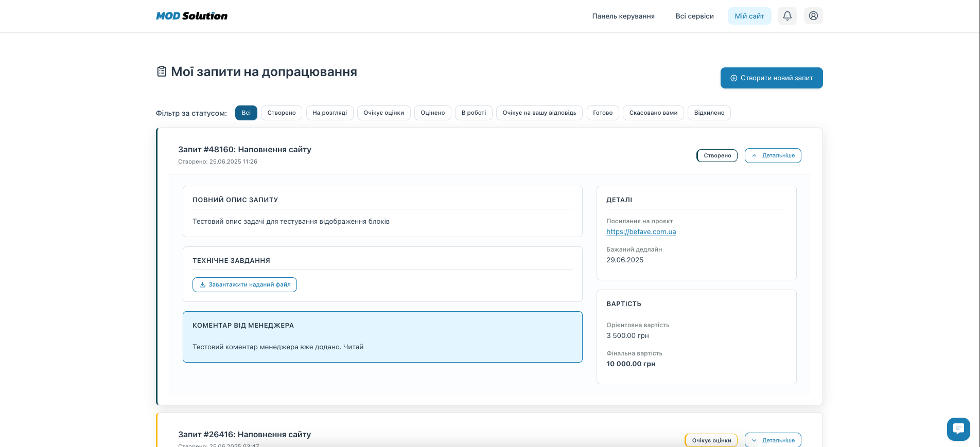The height and width of the screenshot is (447, 980).
Task: Click the heading Мої запити на допрацювання
Action: tap(264, 71)
